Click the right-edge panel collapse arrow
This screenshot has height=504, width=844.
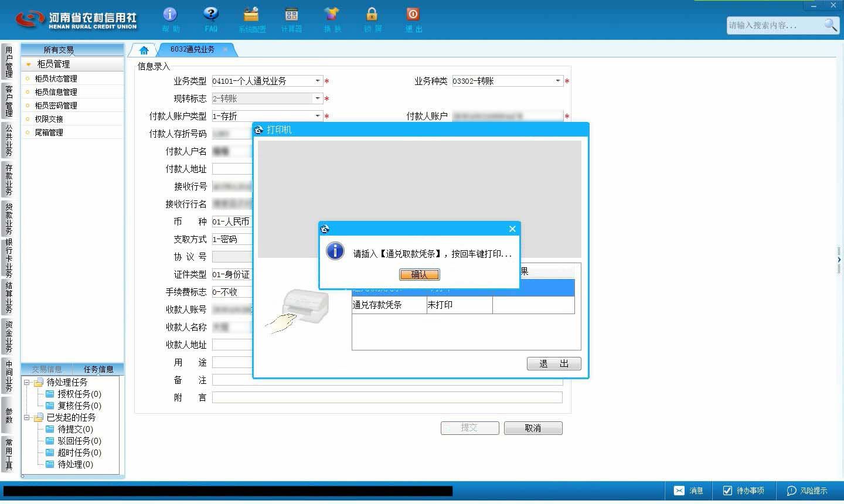[839, 259]
